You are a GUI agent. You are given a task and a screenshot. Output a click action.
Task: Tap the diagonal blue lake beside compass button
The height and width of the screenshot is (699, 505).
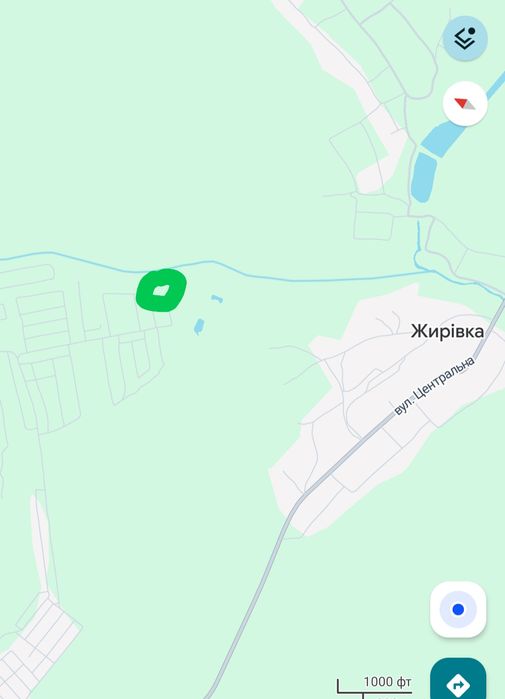pyautogui.click(x=459, y=119)
